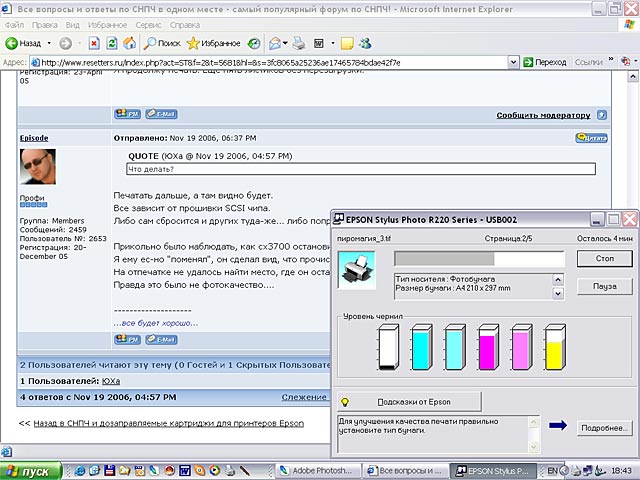The height and width of the screenshot is (480, 640).
Task: Click the blue arrow next to Подробнее
Action: (x=558, y=425)
